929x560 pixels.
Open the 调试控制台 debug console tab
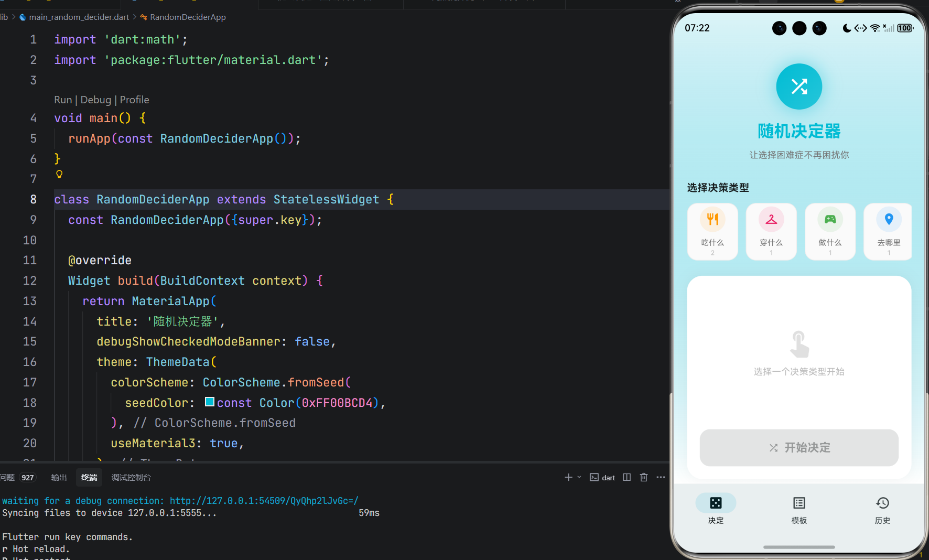(131, 478)
